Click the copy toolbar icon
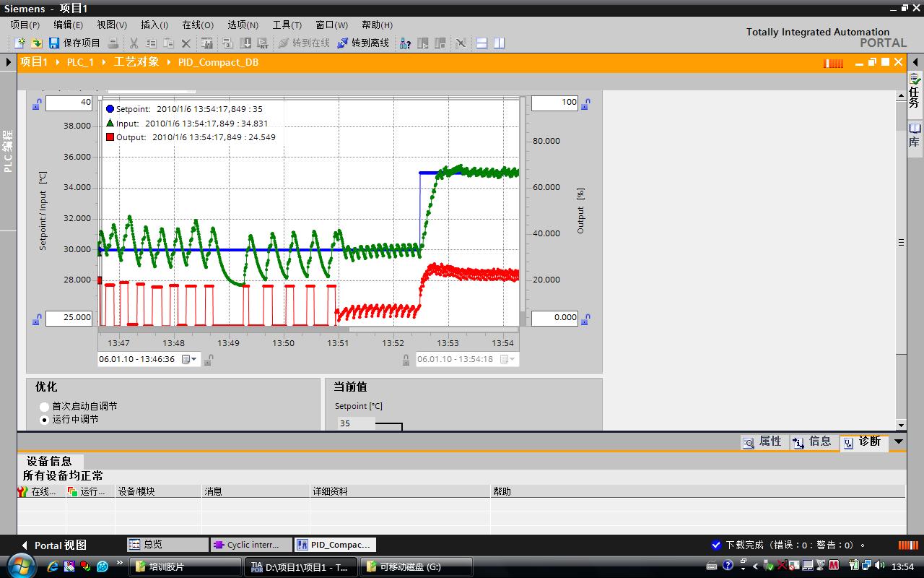This screenshot has height=578, width=924. pyautogui.click(x=152, y=43)
